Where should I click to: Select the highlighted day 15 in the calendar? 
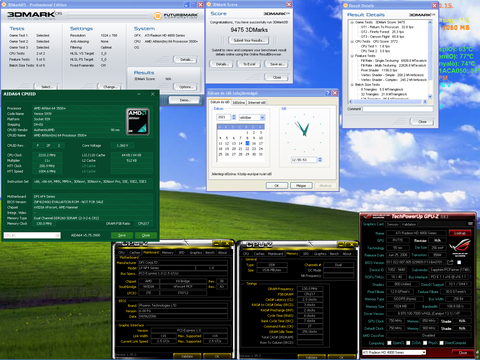click(x=247, y=143)
